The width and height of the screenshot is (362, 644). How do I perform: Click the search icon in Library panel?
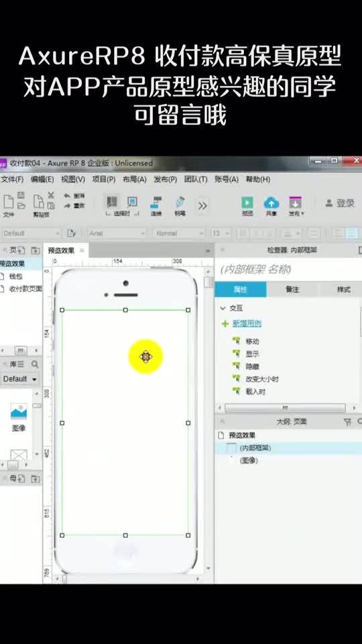35,364
